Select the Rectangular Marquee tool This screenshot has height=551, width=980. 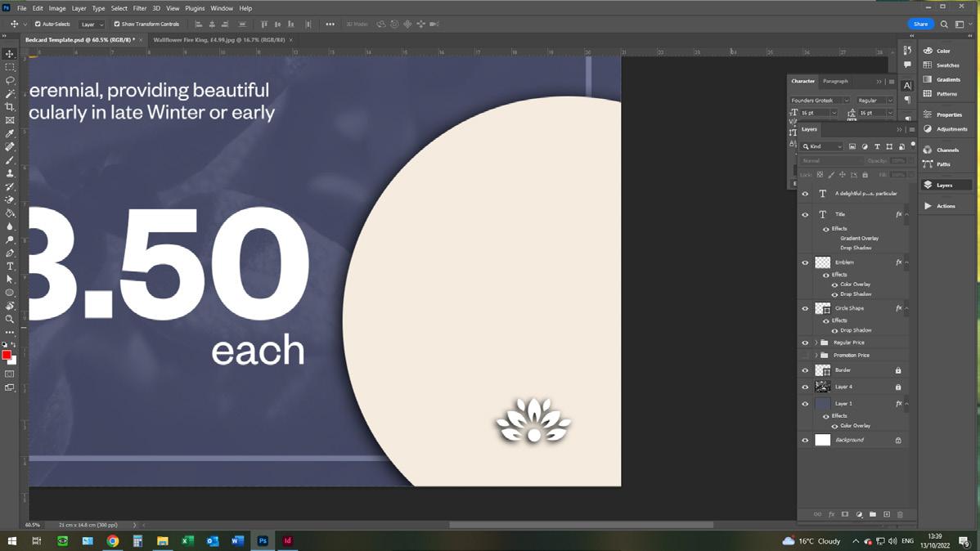(9, 67)
